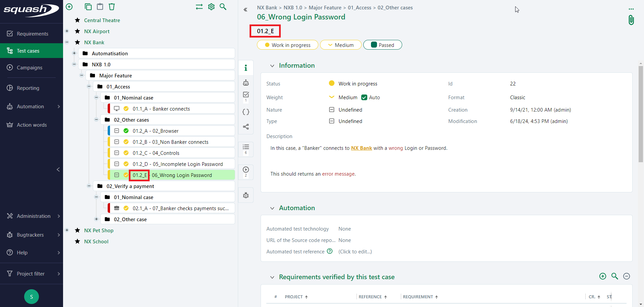Screen dimensions: 644x307
Task: Open the executions play icon in side panel
Action: (x=246, y=170)
